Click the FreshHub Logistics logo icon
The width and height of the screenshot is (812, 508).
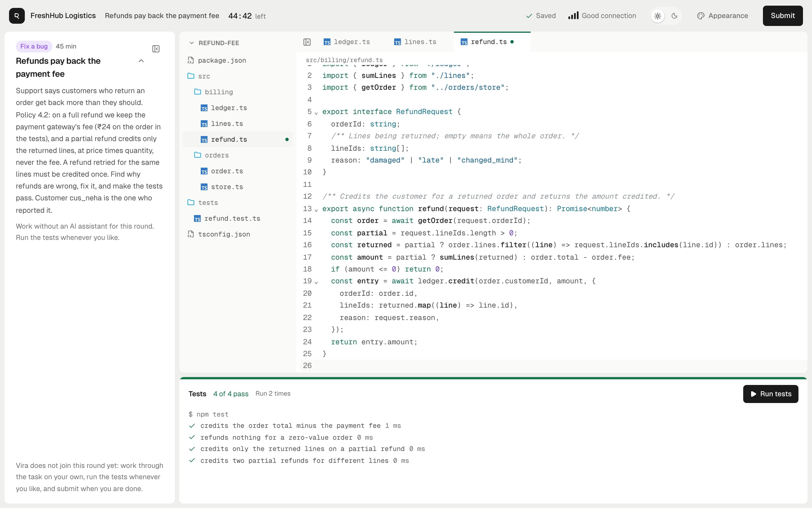point(17,16)
